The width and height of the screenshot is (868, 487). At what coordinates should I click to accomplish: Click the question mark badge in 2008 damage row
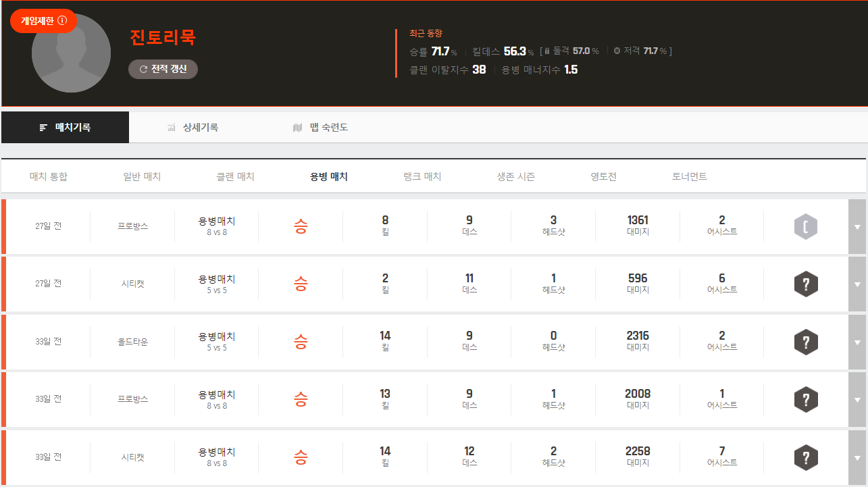[806, 399]
